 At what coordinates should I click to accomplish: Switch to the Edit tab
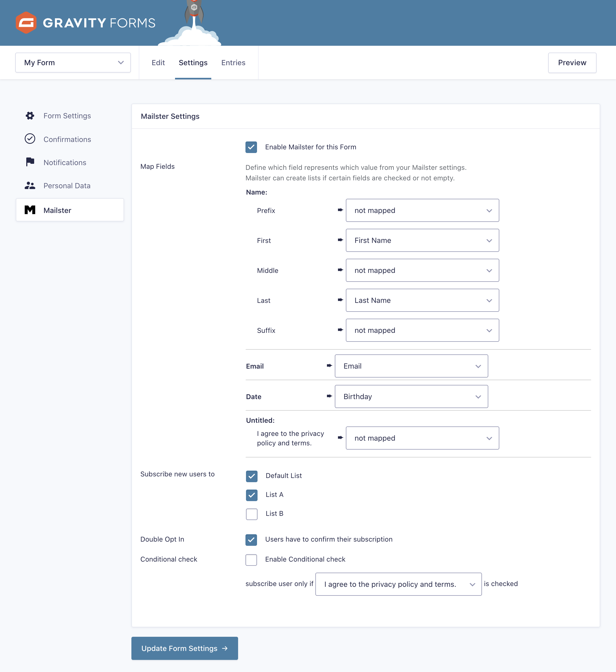coord(158,63)
